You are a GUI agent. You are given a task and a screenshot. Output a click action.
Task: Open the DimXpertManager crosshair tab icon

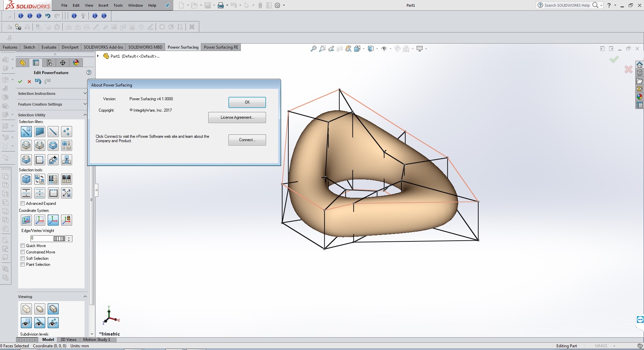pos(63,63)
